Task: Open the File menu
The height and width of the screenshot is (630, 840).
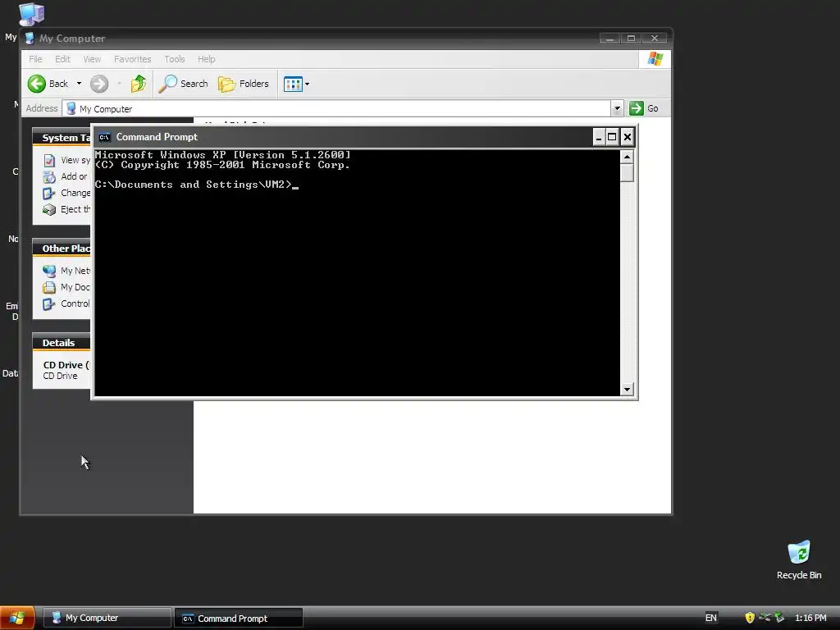Action: tap(35, 59)
